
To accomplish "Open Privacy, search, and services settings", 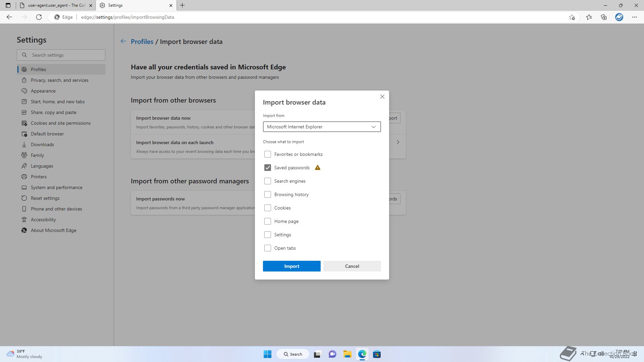I will 59,80.
